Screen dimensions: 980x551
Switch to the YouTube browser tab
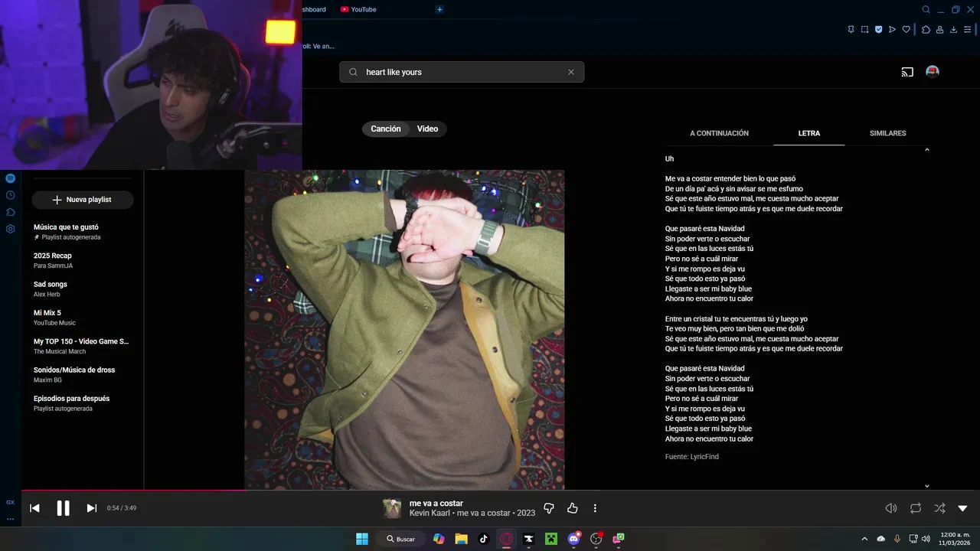[358, 9]
